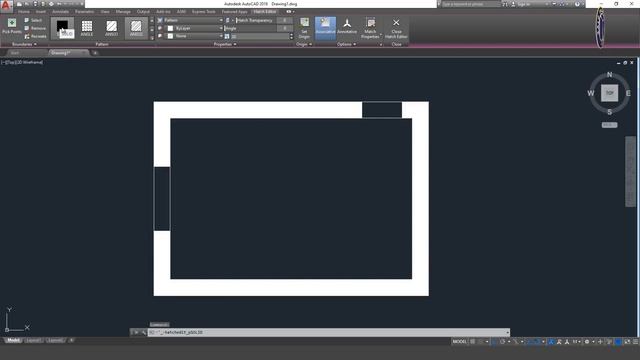Open a new drawing tab with plus

coord(95,53)
